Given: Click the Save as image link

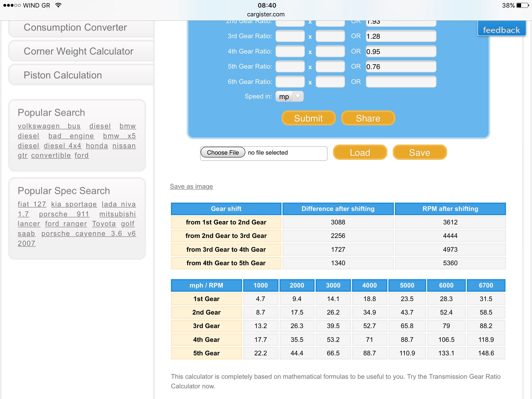Looking at the screenshot, I should 191,187.
